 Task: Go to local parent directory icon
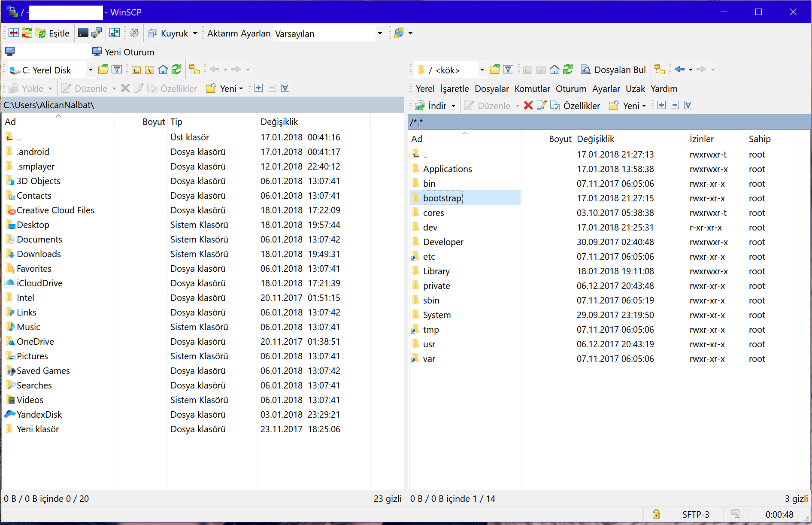coord(136,70)
